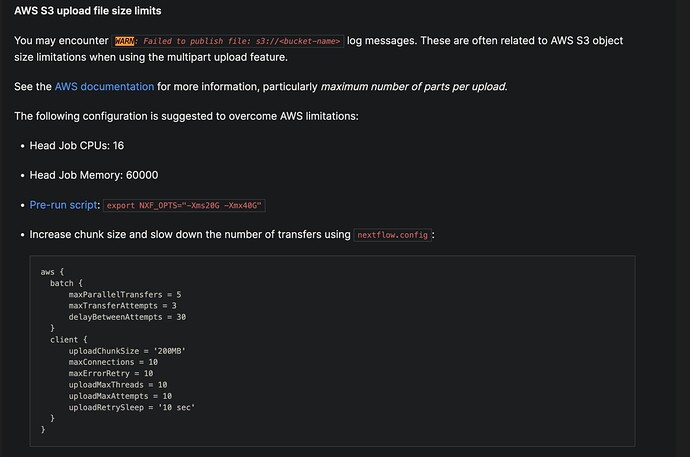Click the 'client {' line in code
This screenshot has width=690, height=457.
[x=69, y=339]
